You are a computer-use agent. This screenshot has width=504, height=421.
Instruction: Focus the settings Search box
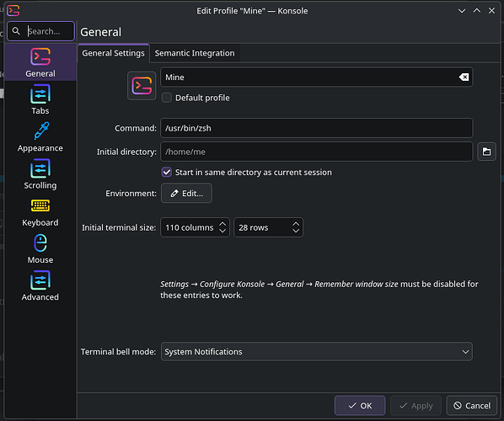coord(40,31)
